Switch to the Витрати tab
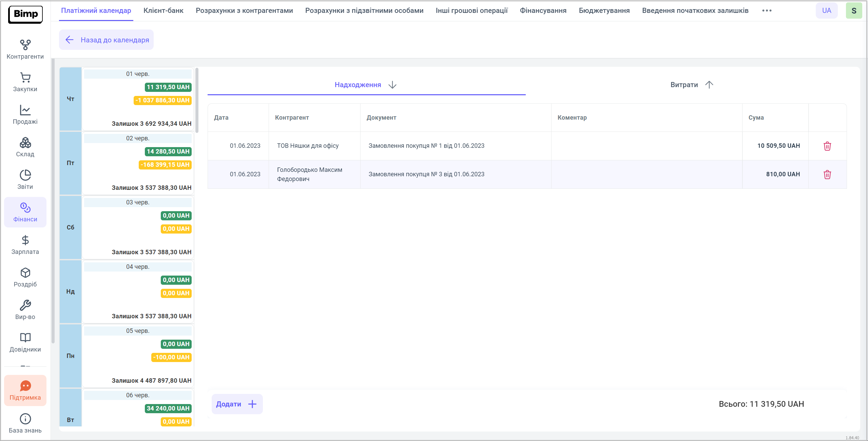The height and width of the screenshot is (441, 868). pyautogui.click(x=691, y=85)
